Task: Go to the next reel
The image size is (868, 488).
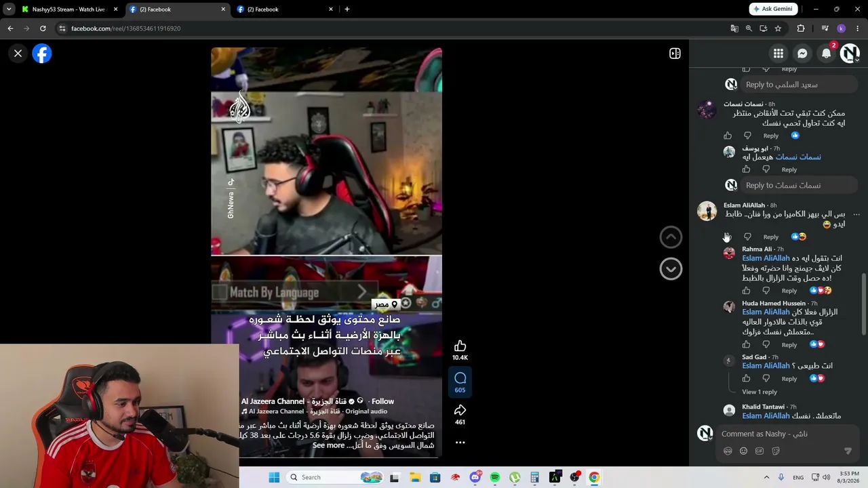Action: pyautogui.click(x=671, y=269)
